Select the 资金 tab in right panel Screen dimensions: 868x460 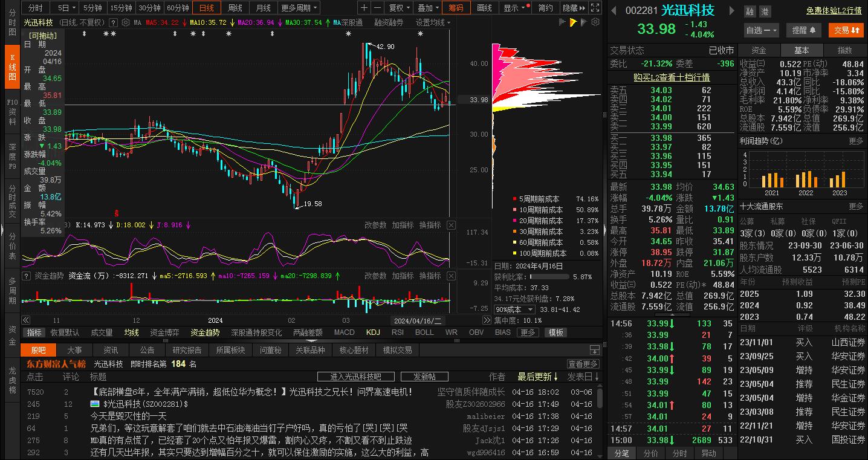click(759, 50)
